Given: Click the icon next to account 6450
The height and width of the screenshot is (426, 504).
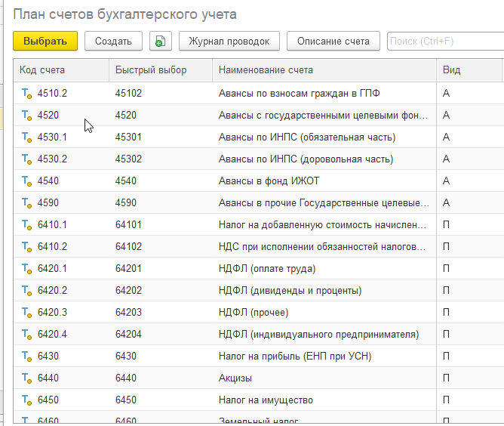Looking at the screenshot, I should pyautogui.click(x=26, y=400).
